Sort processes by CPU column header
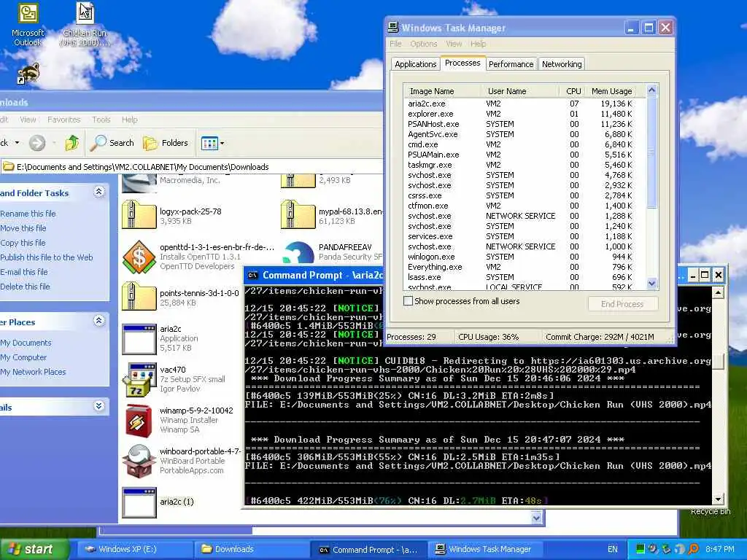The height and width of the screenshot is (560, 747). (x=573, y=91)
